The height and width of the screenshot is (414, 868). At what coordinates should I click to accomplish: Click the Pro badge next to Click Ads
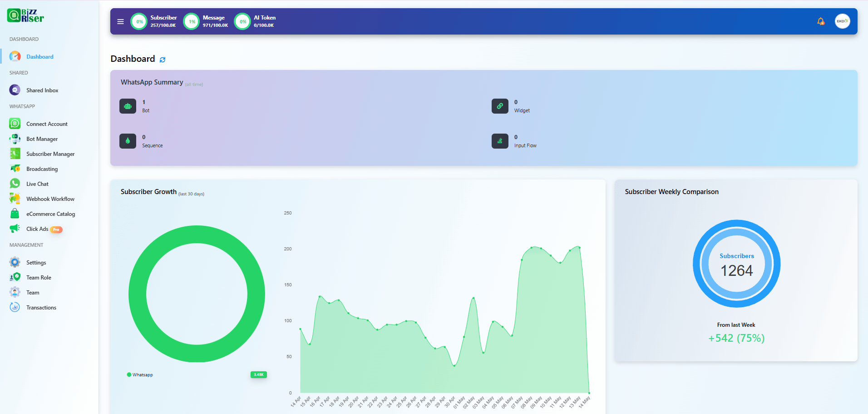pos(56,229)
